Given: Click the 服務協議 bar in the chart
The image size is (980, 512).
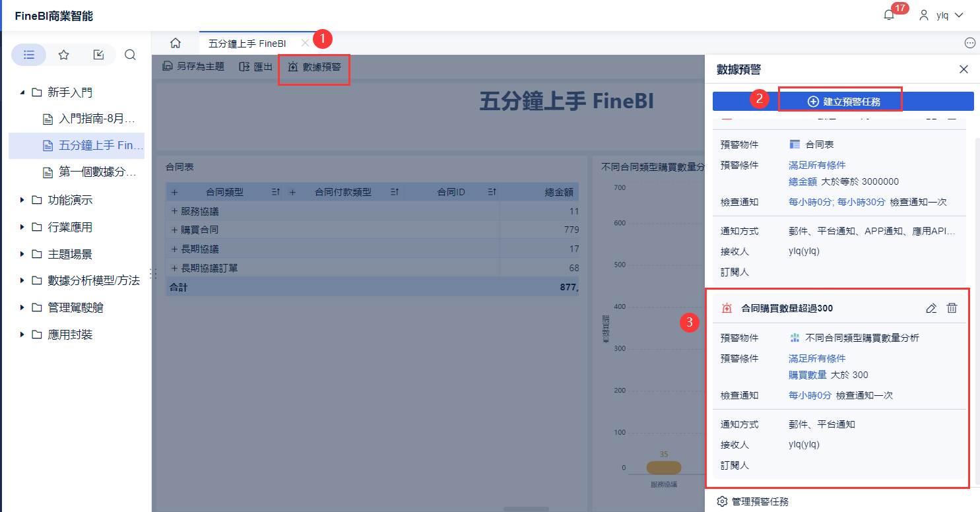Looking at the screenshot, I should click(663, 468).
